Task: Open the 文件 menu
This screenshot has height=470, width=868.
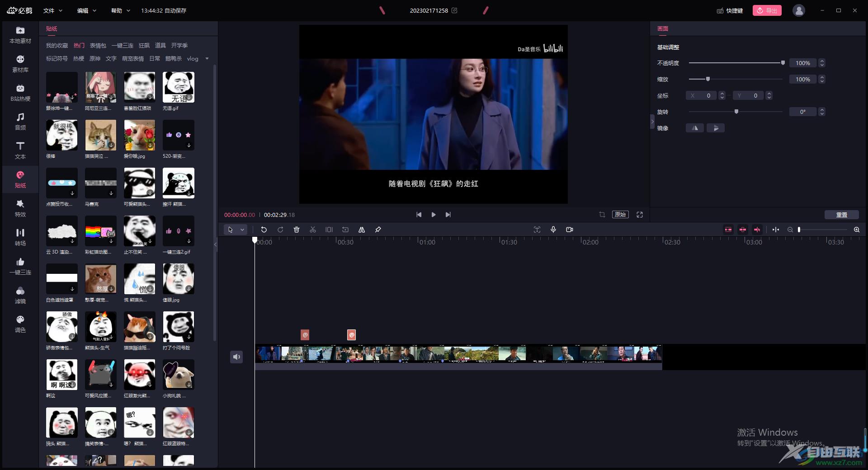Action: (x=52, y=10)
